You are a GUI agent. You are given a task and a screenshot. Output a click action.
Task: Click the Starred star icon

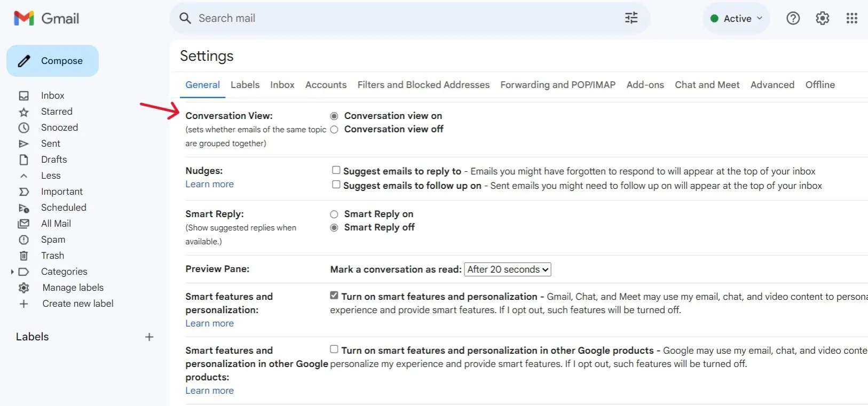point(23,112)
